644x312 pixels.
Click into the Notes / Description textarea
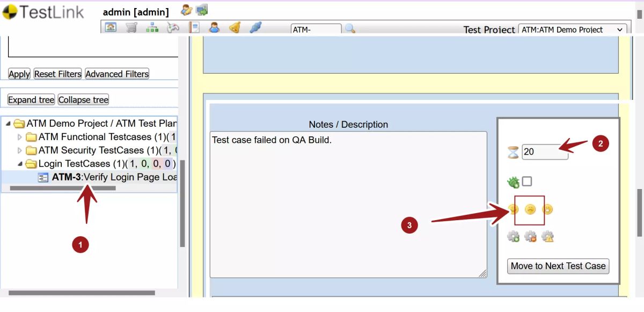pos(348,204)
